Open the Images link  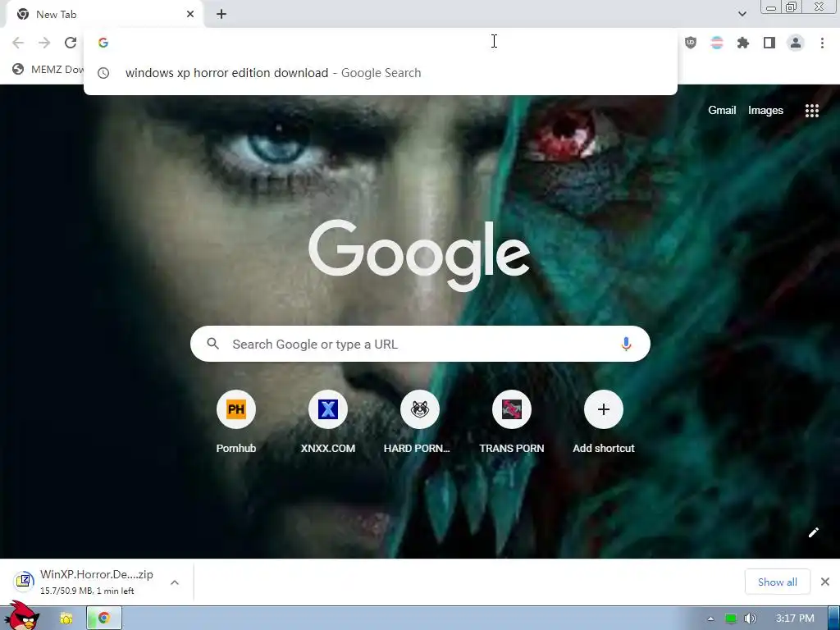coord(765,111)
